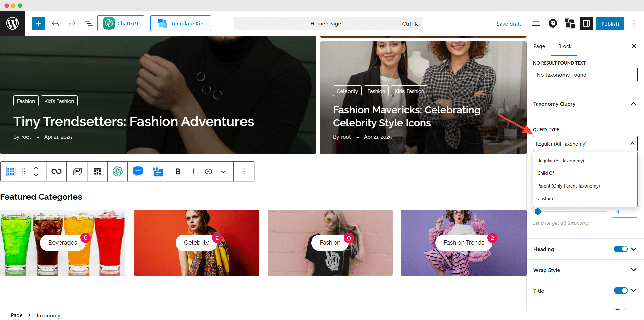This screenshot has height=320, width=644.
Task: Click the infinity loop toolbar icon
Action: pyautogui.click(x=56, y=171)
